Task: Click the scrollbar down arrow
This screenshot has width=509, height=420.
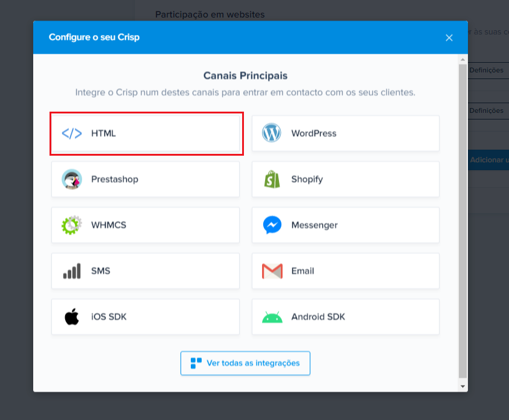Action: pyautogui.click(x=463, y=387)
